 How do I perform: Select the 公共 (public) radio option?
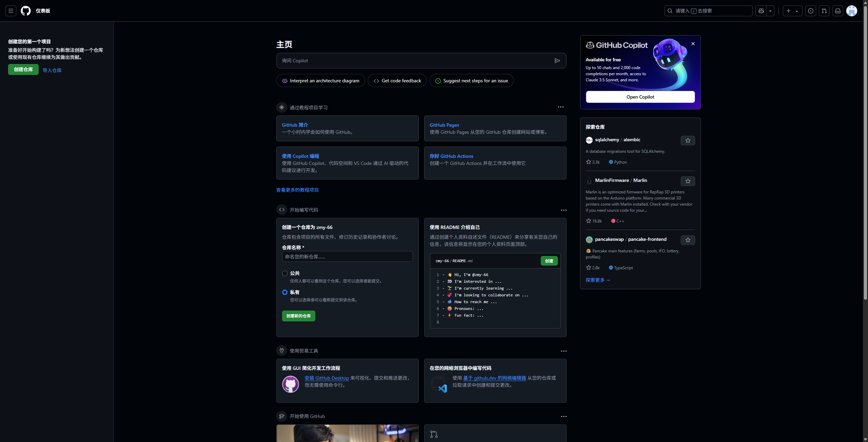coord(285,273)
